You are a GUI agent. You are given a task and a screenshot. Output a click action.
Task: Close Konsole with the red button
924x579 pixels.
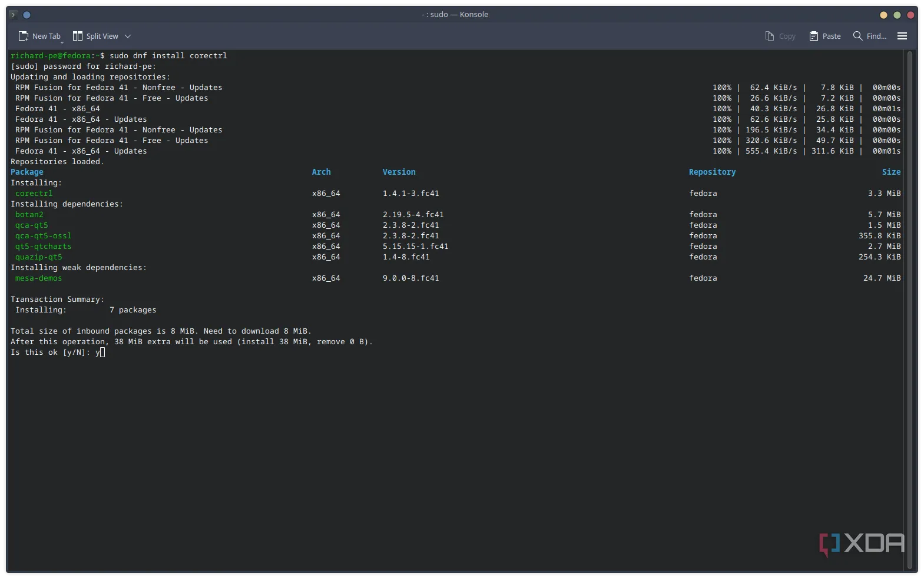pos(910,15)
